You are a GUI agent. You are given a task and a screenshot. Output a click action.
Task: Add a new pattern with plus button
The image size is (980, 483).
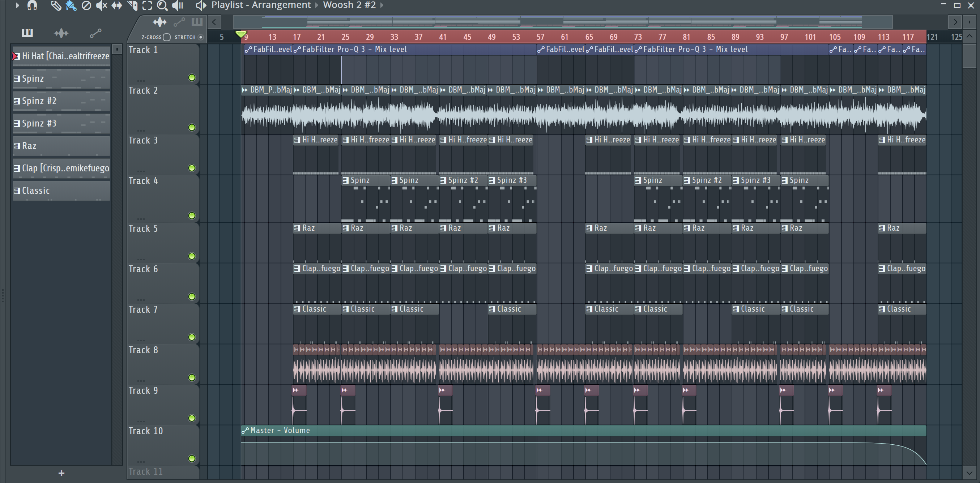(x=61, y=473)
